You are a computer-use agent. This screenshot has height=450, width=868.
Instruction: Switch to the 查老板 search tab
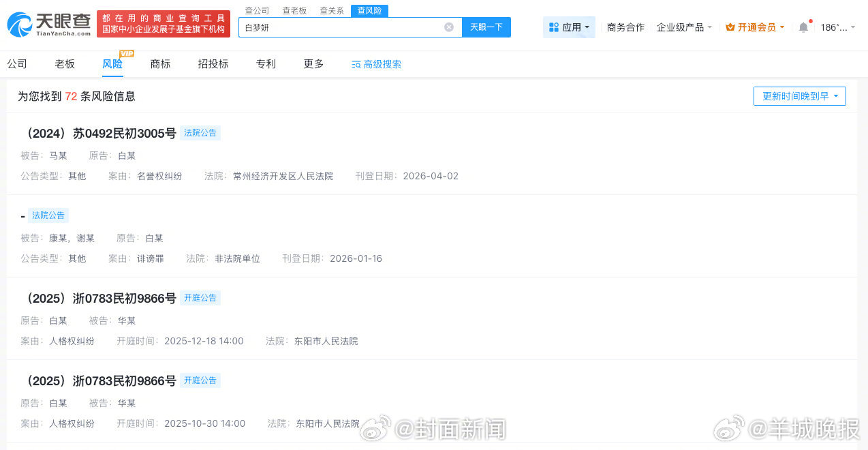coord(294,11)
